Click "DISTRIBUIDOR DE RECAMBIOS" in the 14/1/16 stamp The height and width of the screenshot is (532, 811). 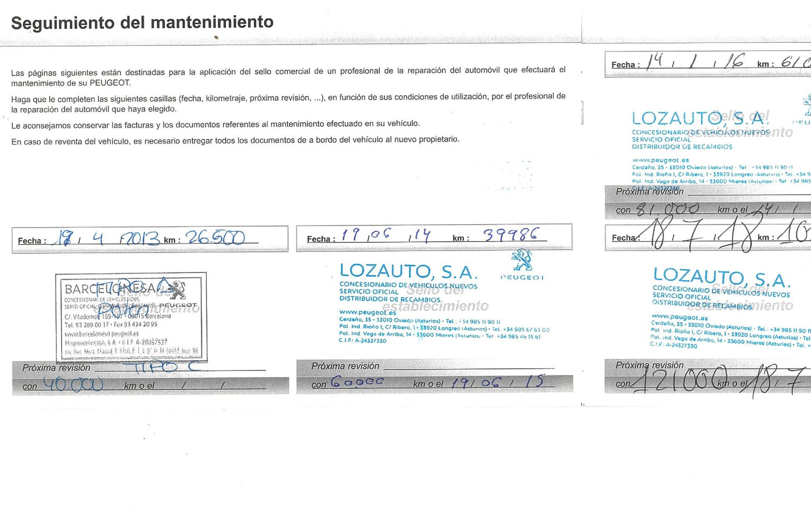(x=682, y=147)
